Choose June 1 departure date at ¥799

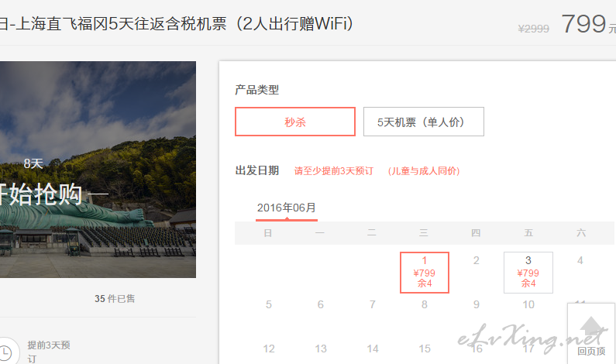(425, 273)
